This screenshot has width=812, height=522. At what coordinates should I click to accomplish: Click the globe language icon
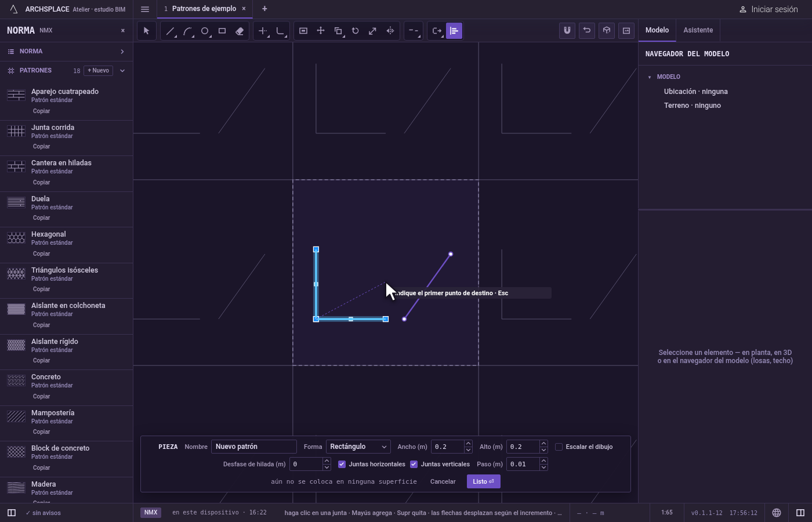click(x=777, y=513)
